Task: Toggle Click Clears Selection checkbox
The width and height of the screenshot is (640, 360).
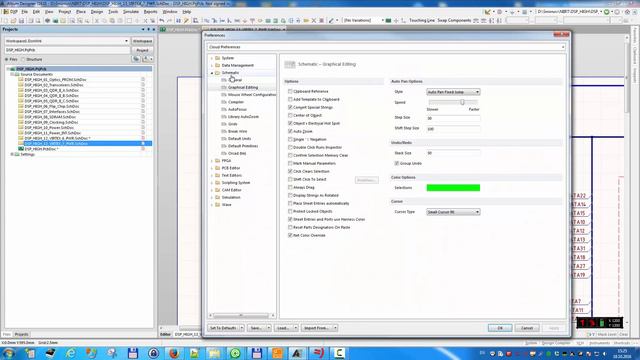Action: (290, 171)
